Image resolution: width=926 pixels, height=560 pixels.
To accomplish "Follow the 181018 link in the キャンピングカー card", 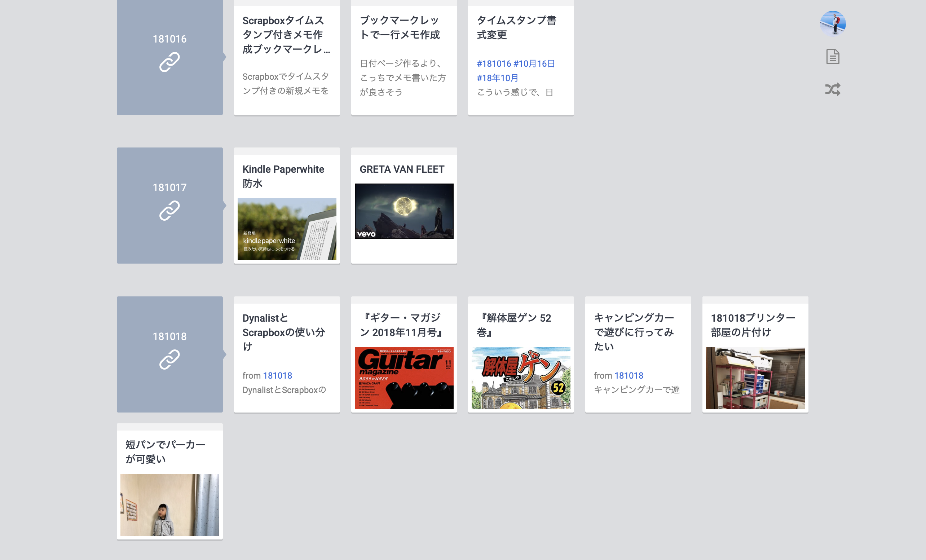I will point(629,375).
